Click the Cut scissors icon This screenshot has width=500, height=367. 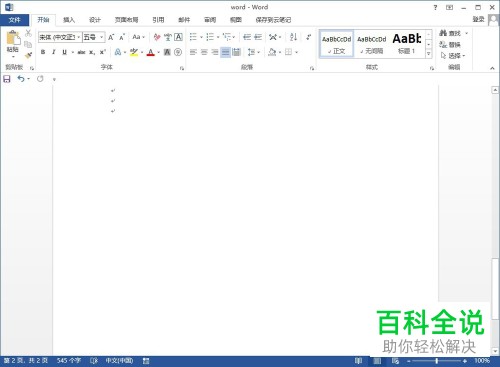click(28, 33)
